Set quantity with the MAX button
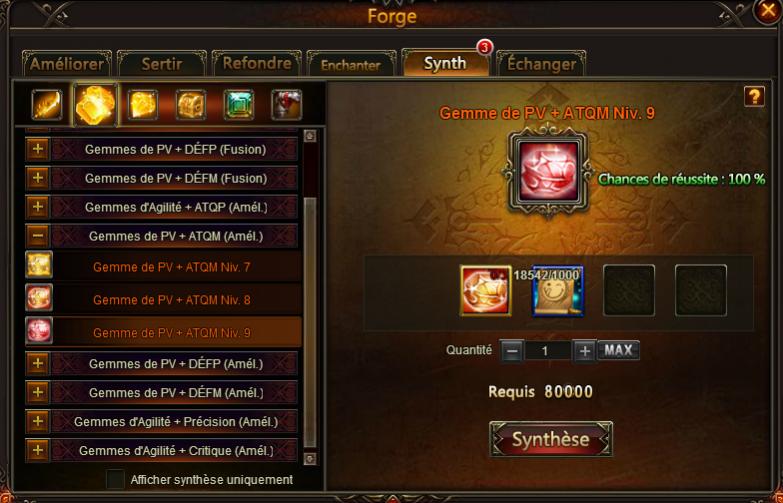Viewport: 783px width, 503px height. 618,350
